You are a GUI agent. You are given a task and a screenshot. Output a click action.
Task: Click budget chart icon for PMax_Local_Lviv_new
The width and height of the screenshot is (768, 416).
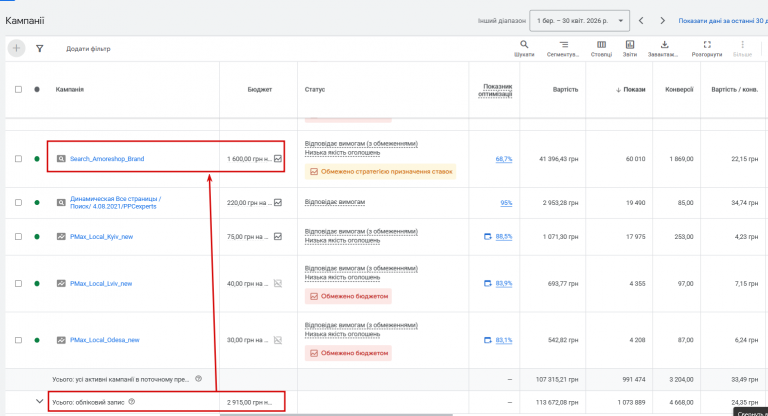pyautogui.click(x=278, y=284)
